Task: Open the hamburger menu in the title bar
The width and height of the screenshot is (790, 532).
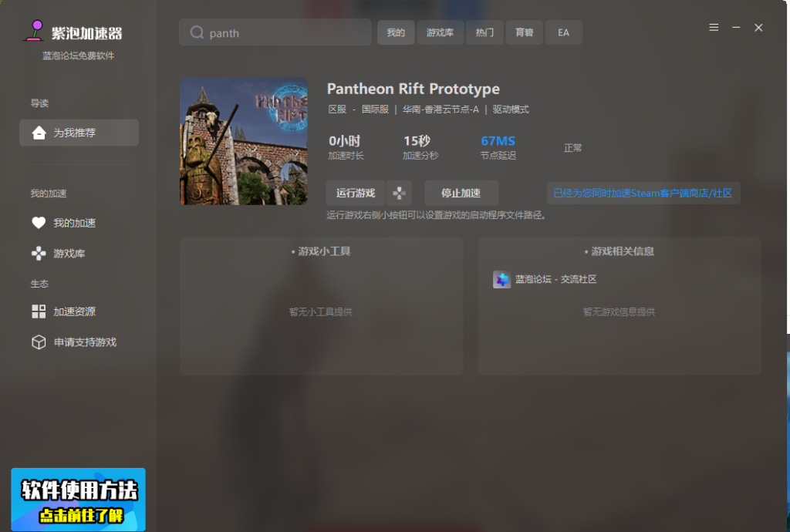Action: pyautogui.click(x=714, y=28)
